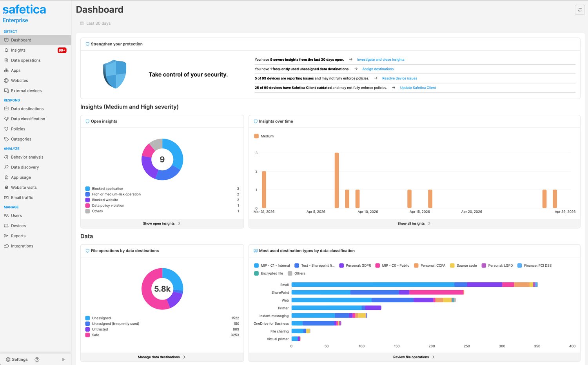
Task: Collapse the sidebar with arrow icon
Action: pos(64,360)
